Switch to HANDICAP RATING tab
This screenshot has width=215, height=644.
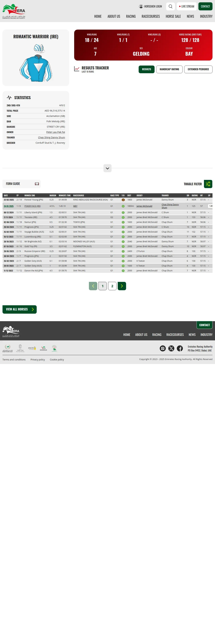click(169, 69)
